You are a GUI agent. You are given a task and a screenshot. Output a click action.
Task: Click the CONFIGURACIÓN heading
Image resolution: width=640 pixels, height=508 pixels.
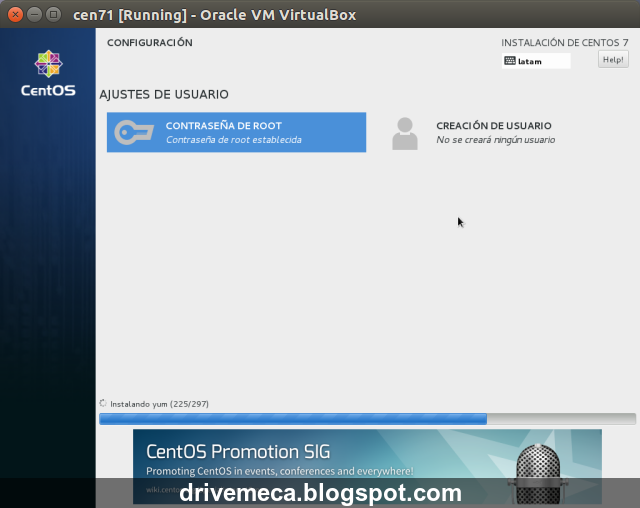[x=150, y=43]
